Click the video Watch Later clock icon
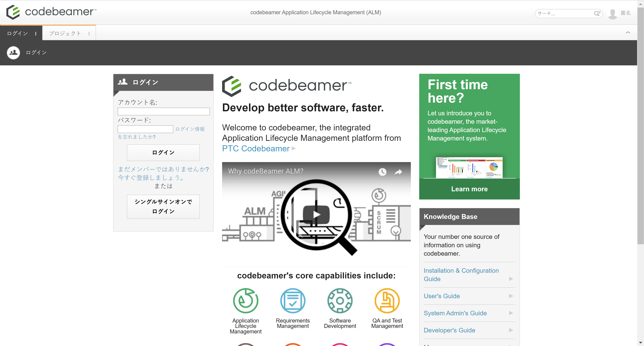644x346 pixels. pos(382,172)
